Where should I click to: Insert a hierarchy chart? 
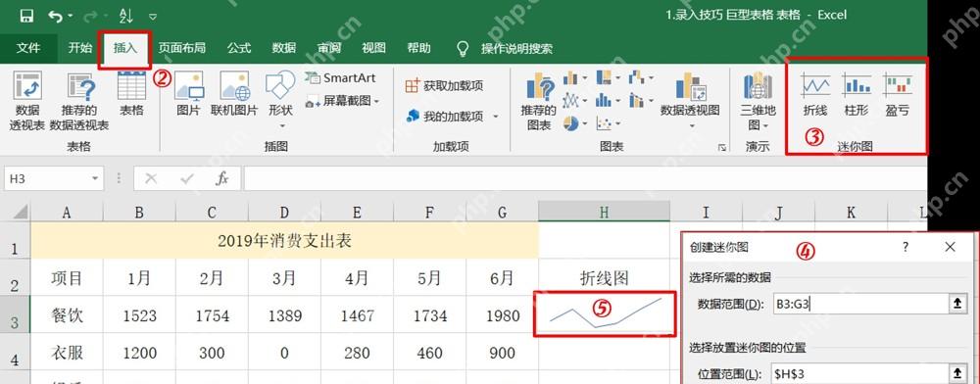point(609,78)
